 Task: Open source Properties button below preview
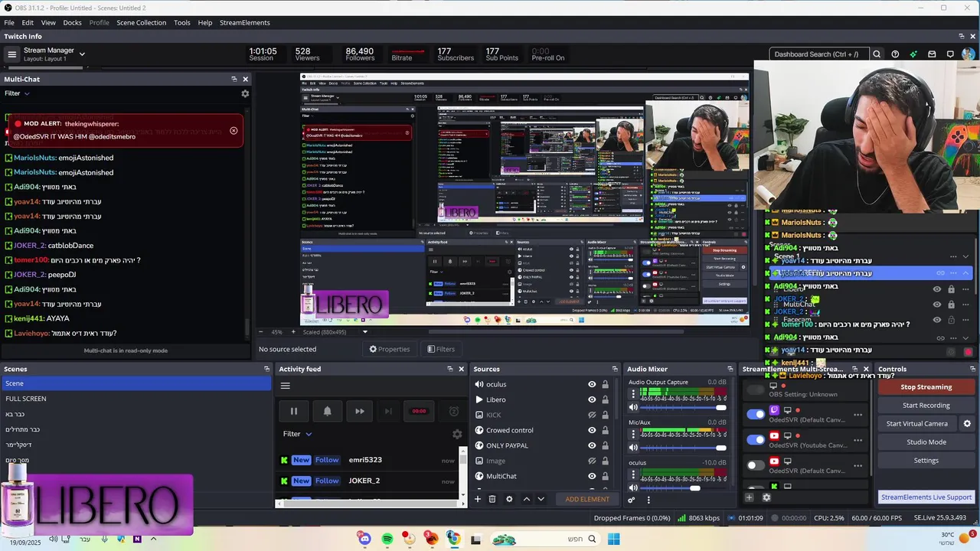390,349
